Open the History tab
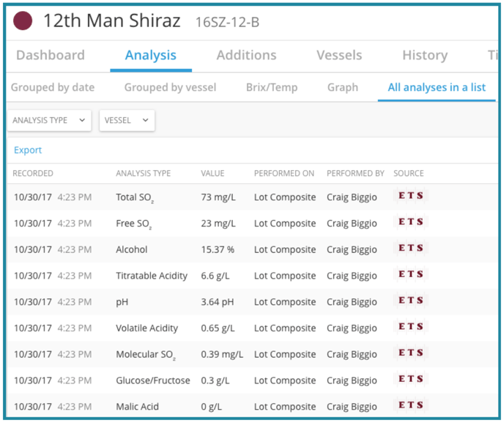The image size is (504, 423). pos(425,56)
